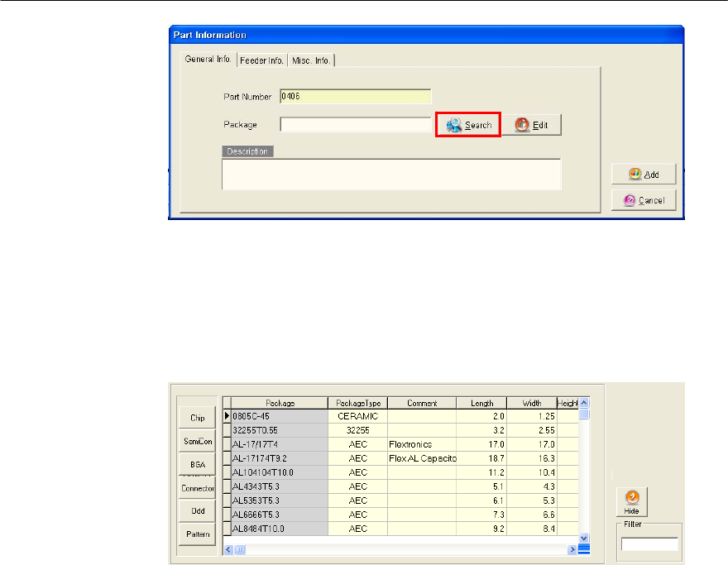Screen dimensions: 728x565
Task: Click the PackageType column header
Action: [x=358, y=403]
